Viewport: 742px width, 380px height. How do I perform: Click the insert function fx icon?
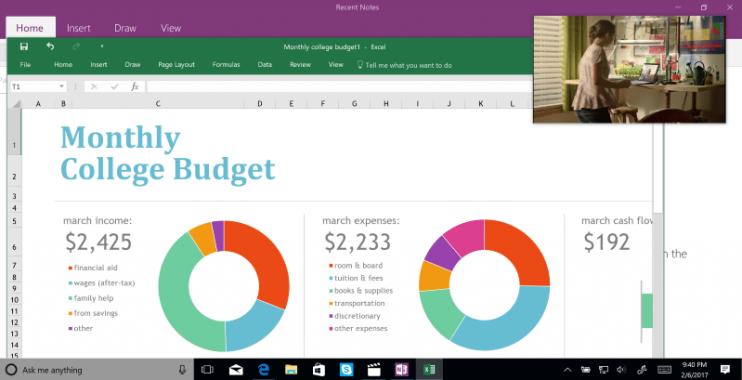[x=135, y=87]
